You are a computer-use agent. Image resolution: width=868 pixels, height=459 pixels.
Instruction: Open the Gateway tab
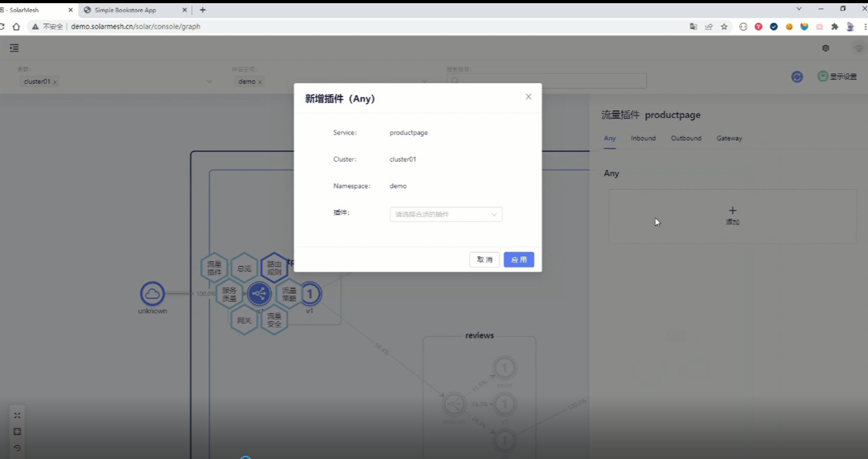click(x=729, y=138)
